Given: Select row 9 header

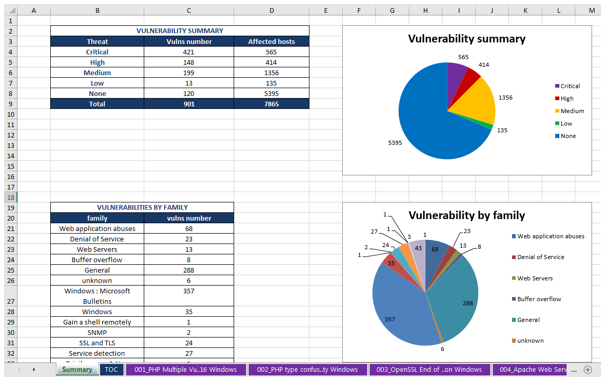Looking at the screenshot, I should (11, 104).
